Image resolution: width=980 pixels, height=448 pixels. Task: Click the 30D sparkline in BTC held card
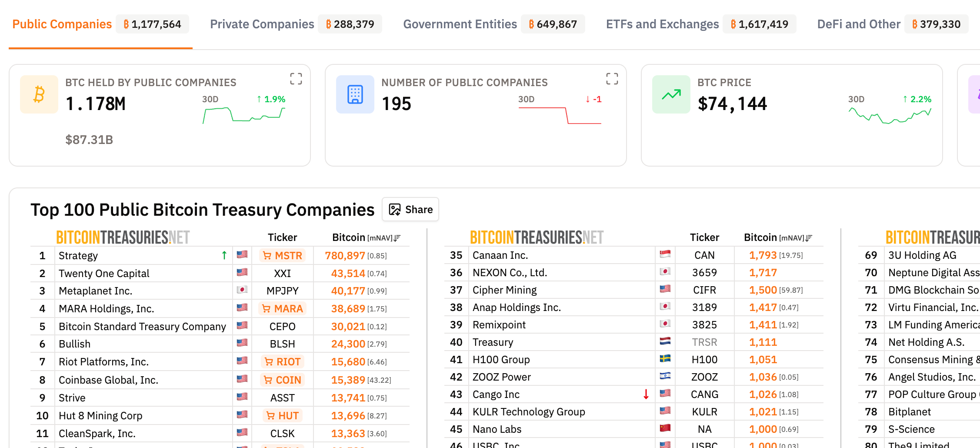tap(244, 116)
